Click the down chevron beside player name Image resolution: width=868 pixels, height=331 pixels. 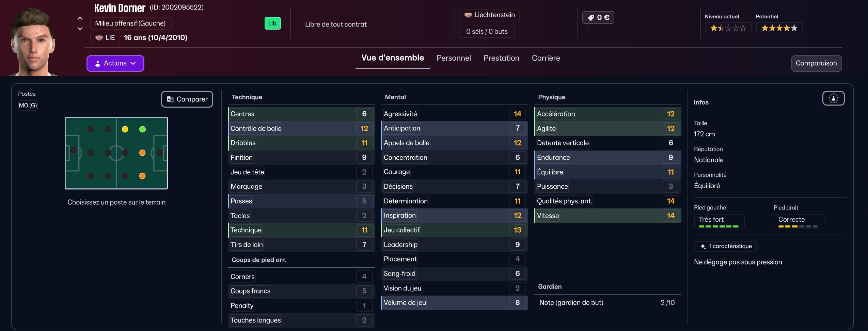click(x=80, y=29)
